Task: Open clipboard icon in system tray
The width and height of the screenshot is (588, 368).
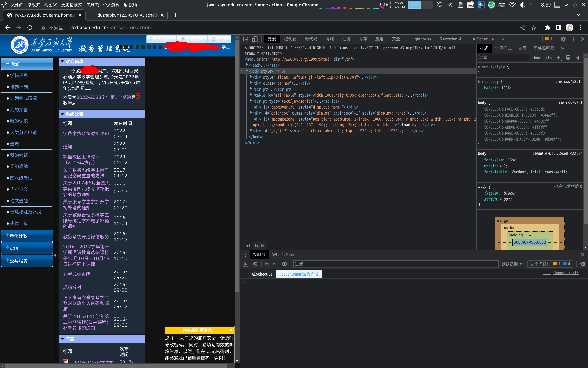Action: tap(460, 5)
